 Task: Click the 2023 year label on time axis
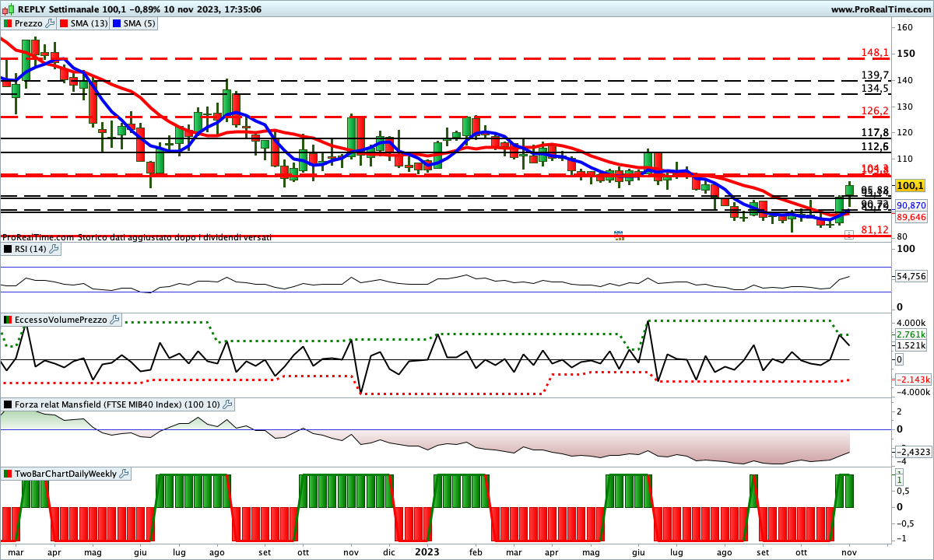point(427,551)
